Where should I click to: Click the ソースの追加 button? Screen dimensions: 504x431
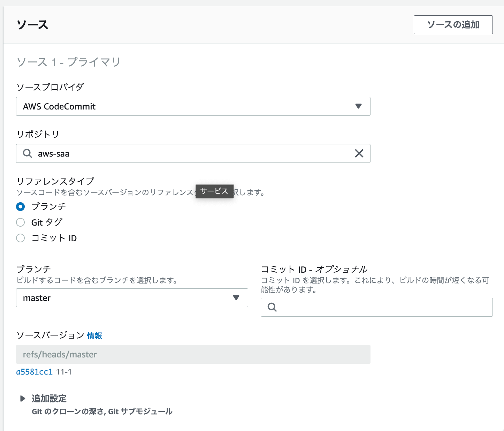(x=453, y=25)
